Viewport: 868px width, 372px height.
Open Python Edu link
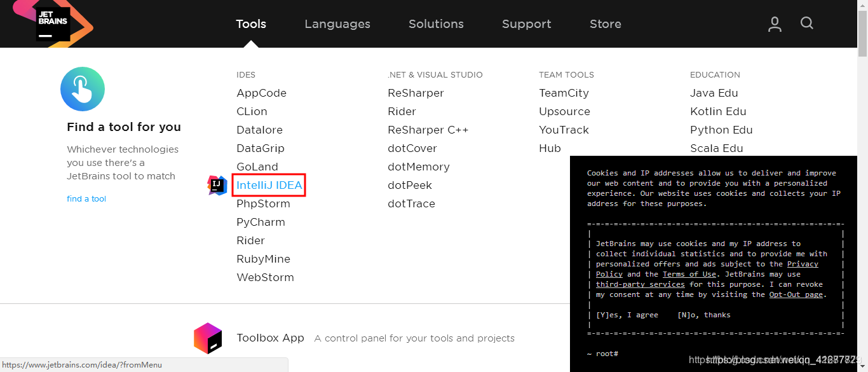(721, 130)
